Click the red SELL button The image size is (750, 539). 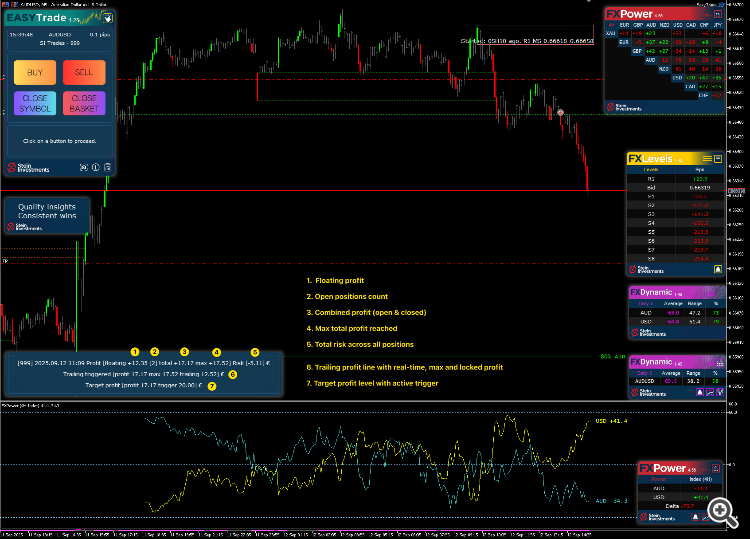point(84,72)
